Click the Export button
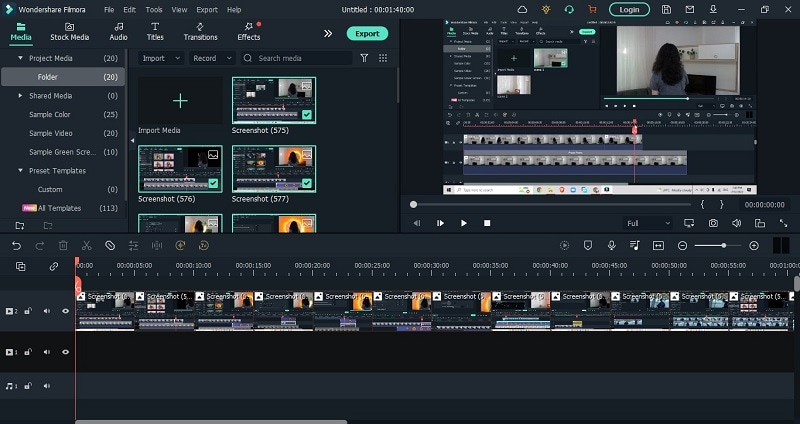 (367, 33)
